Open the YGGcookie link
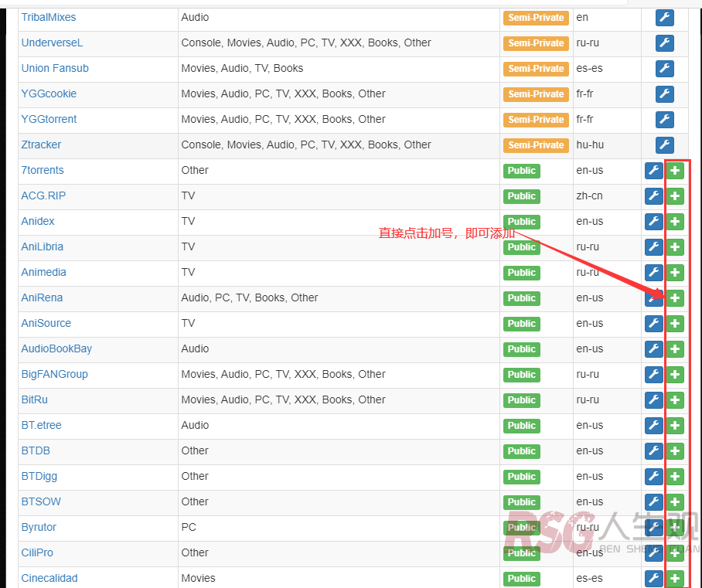The width and height of the screenshot is (702, 588). click(x=49, y=94)
